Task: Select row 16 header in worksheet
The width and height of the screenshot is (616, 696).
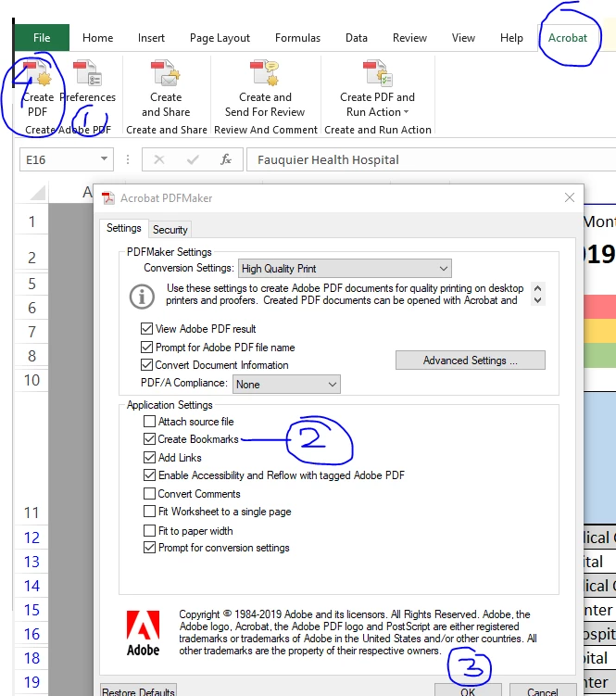Action: coord(31,634)
